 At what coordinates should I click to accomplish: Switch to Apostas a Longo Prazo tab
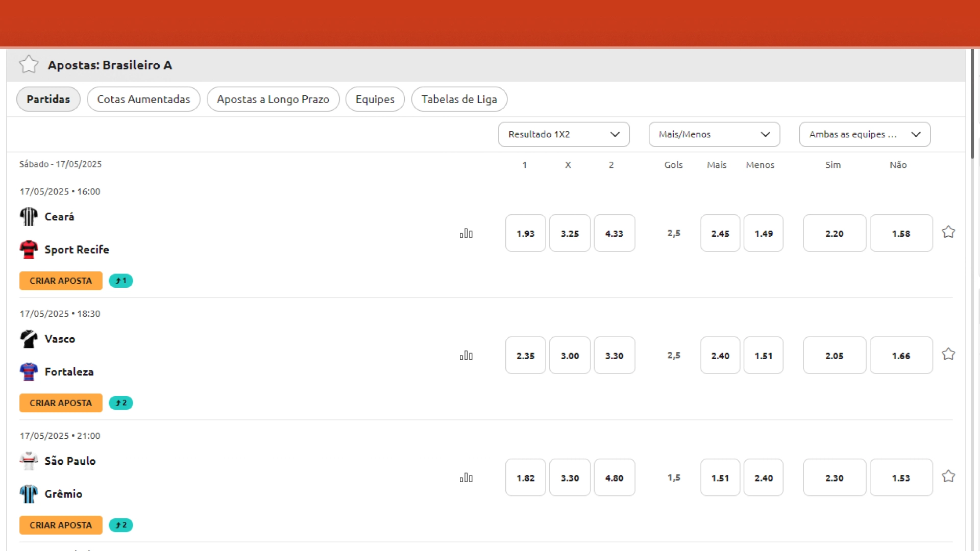click(273, 99)
